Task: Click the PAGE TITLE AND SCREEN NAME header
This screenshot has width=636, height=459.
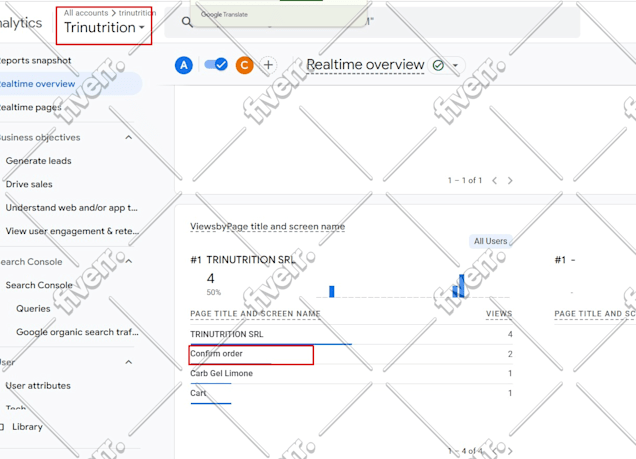Action: coord(255,314)
